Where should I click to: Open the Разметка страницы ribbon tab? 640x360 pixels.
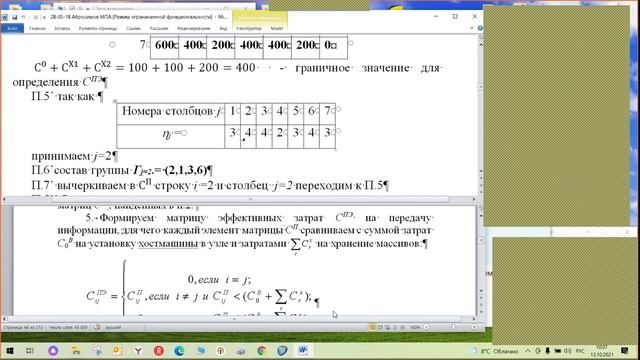(x=98, y=29)
